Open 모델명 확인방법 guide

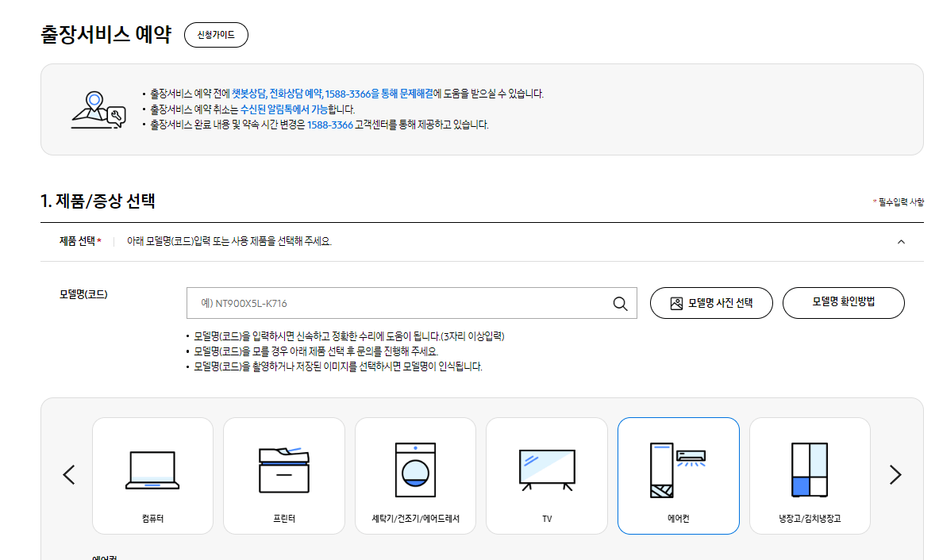click(x=843, y=302)
